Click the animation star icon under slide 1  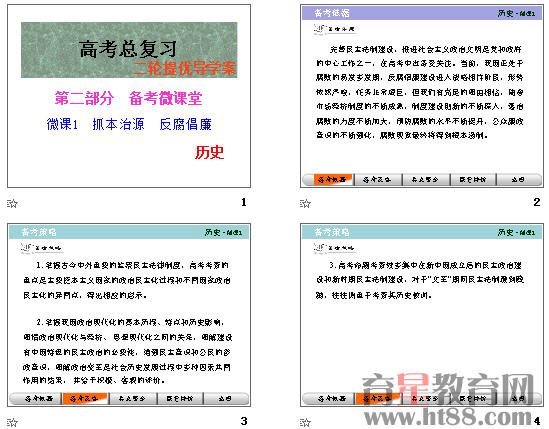(x=12, y=203)
